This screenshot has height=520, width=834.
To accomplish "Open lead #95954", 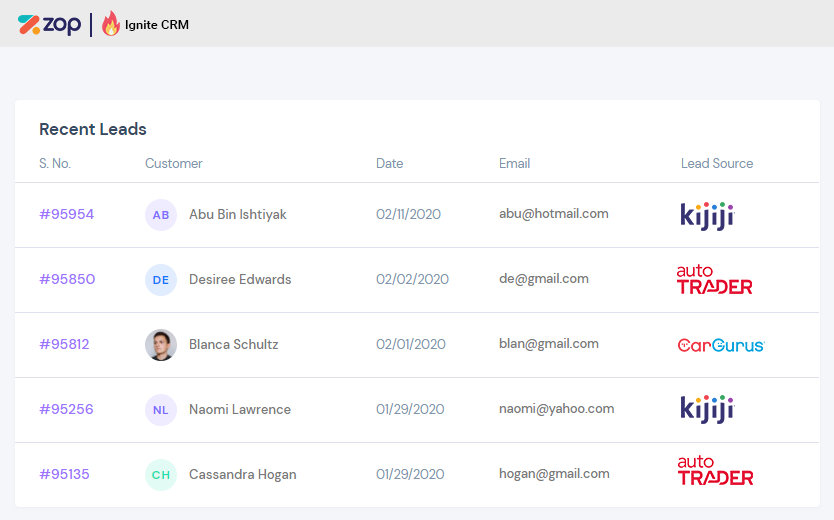I will pos(66,214).
